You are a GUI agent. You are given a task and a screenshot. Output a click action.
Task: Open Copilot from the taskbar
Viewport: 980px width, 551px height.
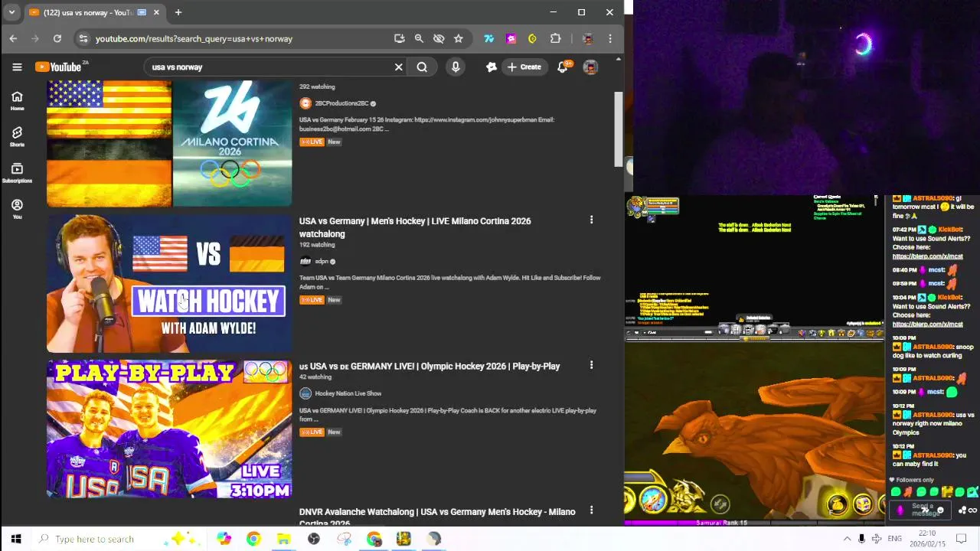(224, 539)
